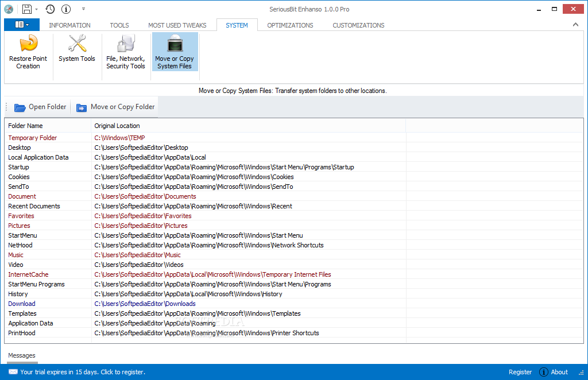Click the history clock icon
This screenshot has height=380, width=588.
coord(50,9)
